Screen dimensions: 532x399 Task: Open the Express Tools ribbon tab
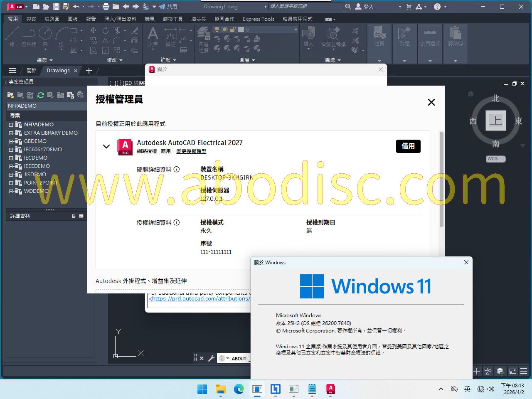coord(258,19)
